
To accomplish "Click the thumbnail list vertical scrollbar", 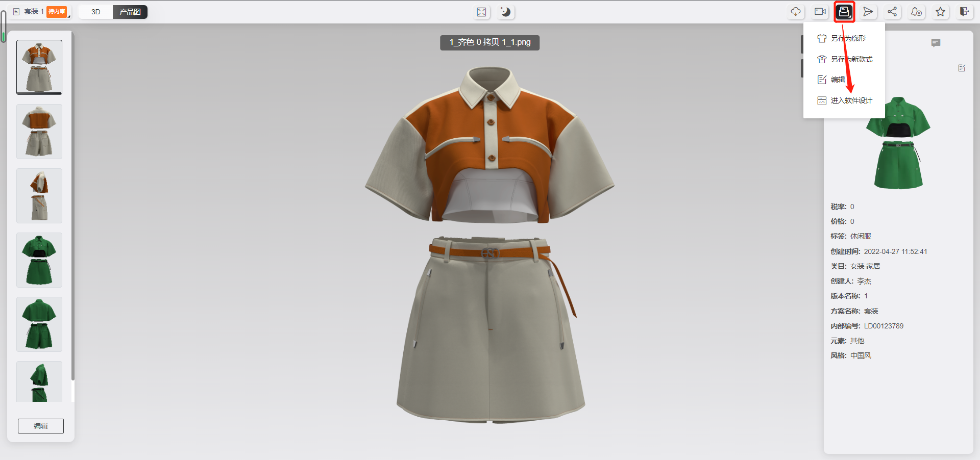I will (73, 204).
